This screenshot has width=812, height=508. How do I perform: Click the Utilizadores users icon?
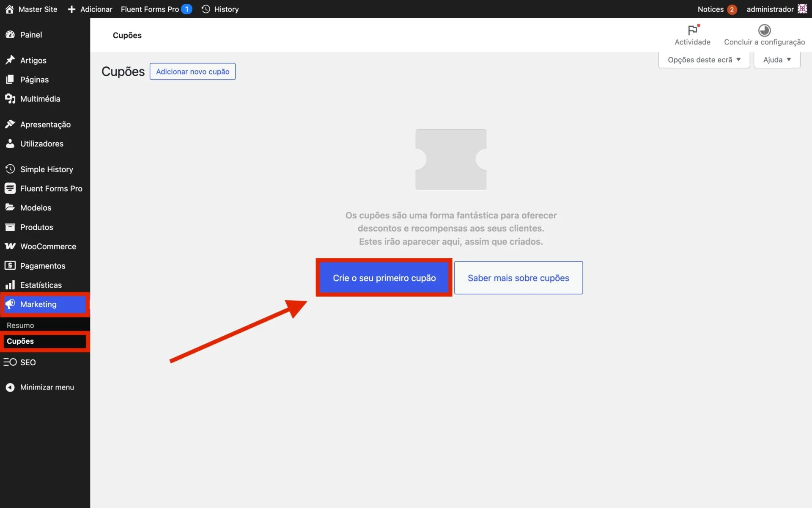[10, 144]
